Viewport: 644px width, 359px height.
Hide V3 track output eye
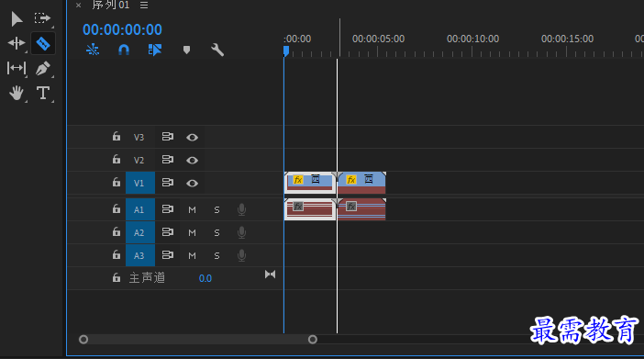[x=192, y=138]
